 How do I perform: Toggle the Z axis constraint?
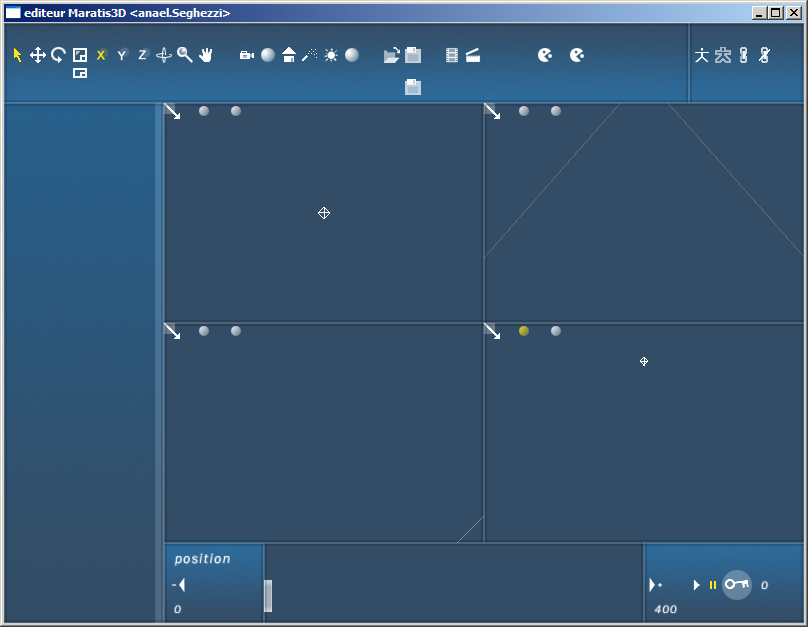[x=143, y=55]
